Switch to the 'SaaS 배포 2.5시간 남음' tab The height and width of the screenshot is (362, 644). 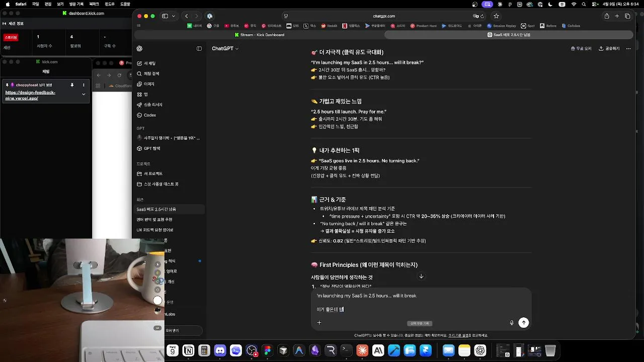click(509, 35)
